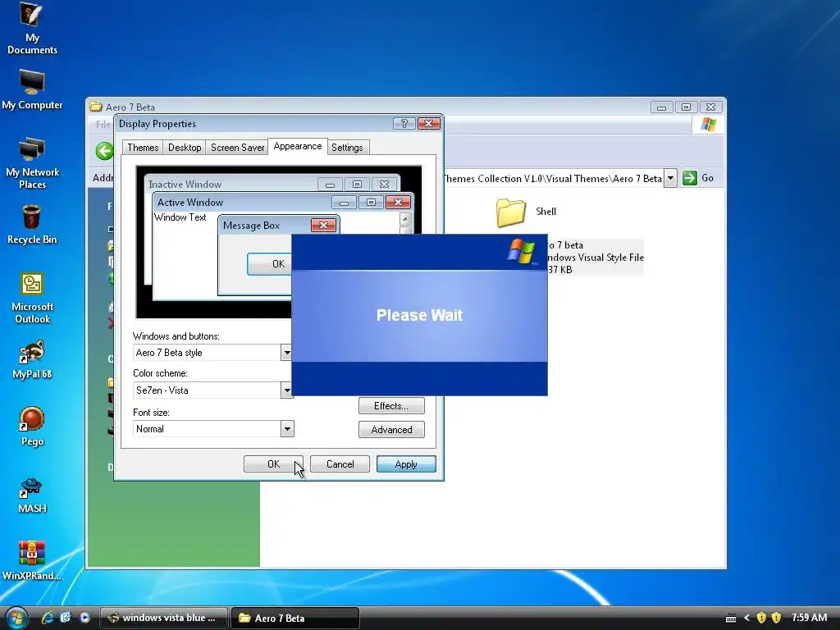This screenshot has width=840, height=630.
Task: Open the Start menu orb
Action: pos(16,618)
